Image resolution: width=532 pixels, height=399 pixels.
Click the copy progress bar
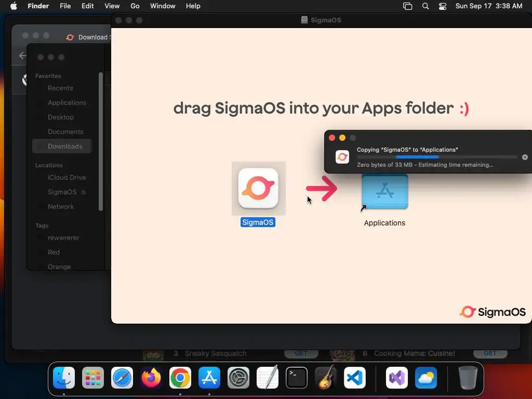(437, 157)
